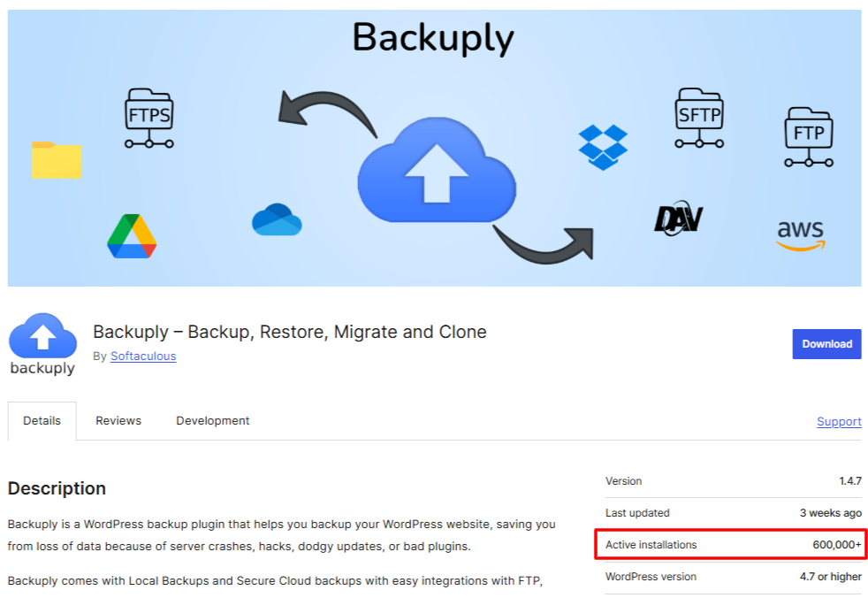
Task: Click the Dropbox icon in banner
Action: (x=603, y=148)
